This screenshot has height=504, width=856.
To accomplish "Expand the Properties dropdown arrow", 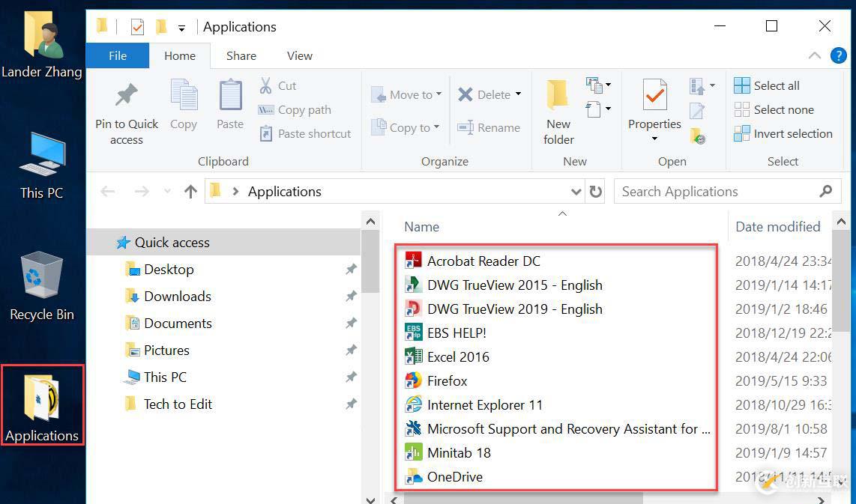I will point(654,139).
